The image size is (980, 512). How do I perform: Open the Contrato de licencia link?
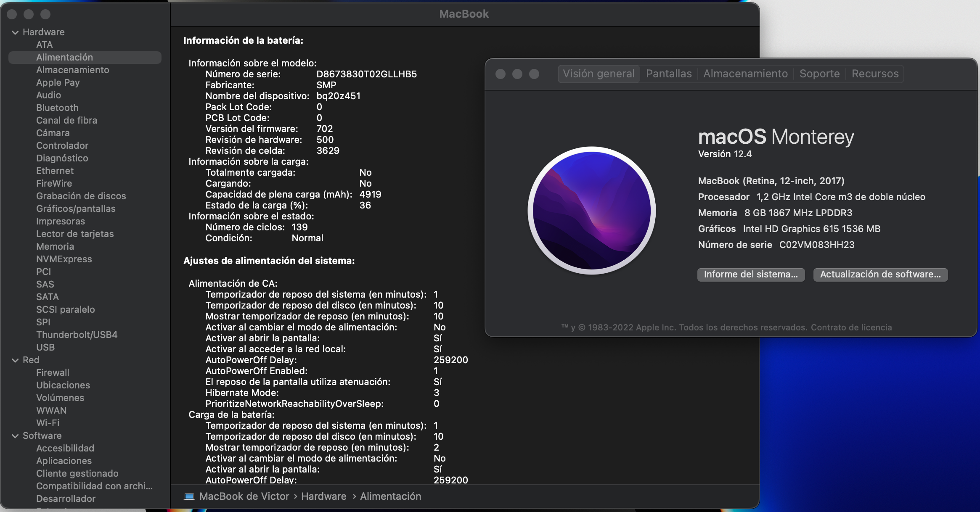pos(851,327)
